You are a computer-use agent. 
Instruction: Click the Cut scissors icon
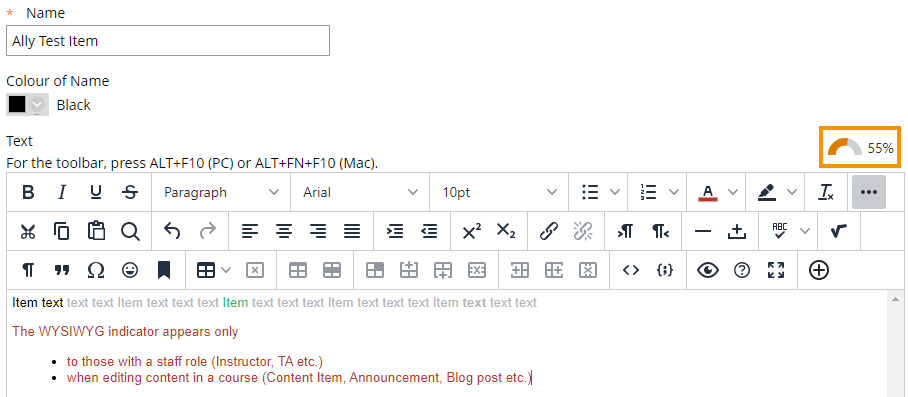(28, 231)
